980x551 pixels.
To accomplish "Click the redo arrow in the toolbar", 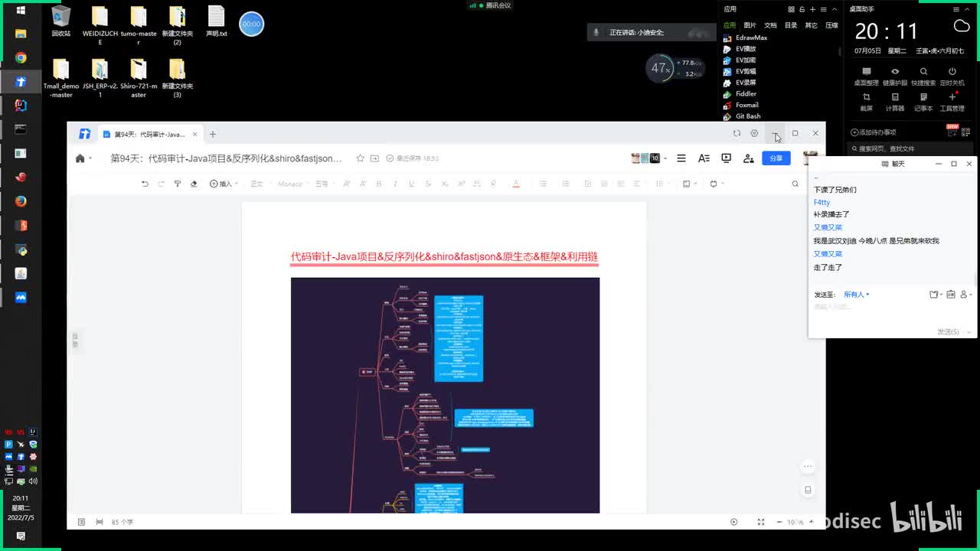I will click(x=161, y=184).
